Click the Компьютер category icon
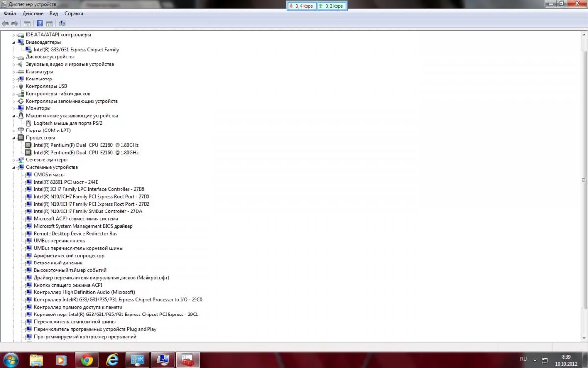 [21, 79]
